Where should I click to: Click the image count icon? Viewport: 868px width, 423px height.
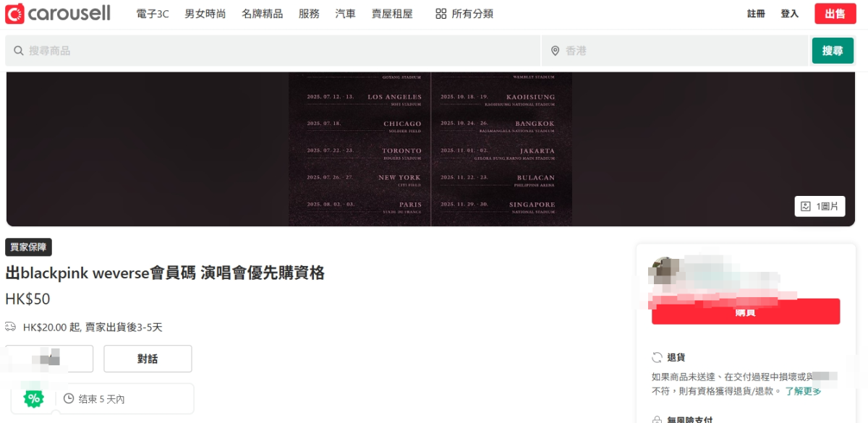pyautogui.click(x=806, y=207)
